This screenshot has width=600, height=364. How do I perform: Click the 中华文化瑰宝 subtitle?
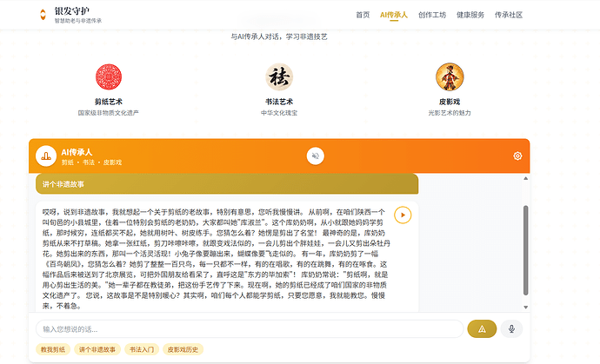click(279, 113)
